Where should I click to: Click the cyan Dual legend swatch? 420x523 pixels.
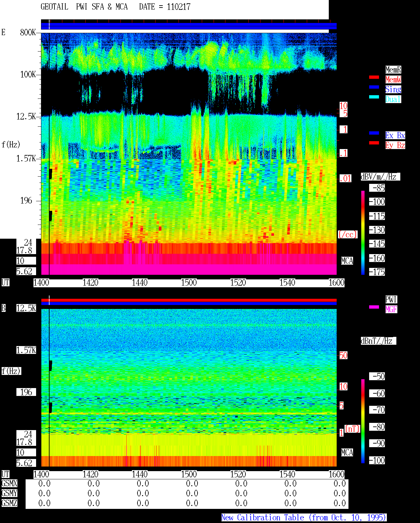pos(374,97)
